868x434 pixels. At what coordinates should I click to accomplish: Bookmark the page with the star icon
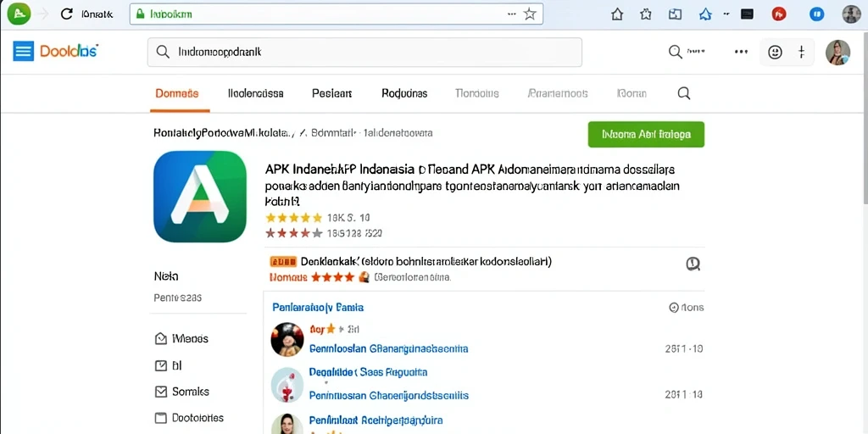click(x=530, y=14)
